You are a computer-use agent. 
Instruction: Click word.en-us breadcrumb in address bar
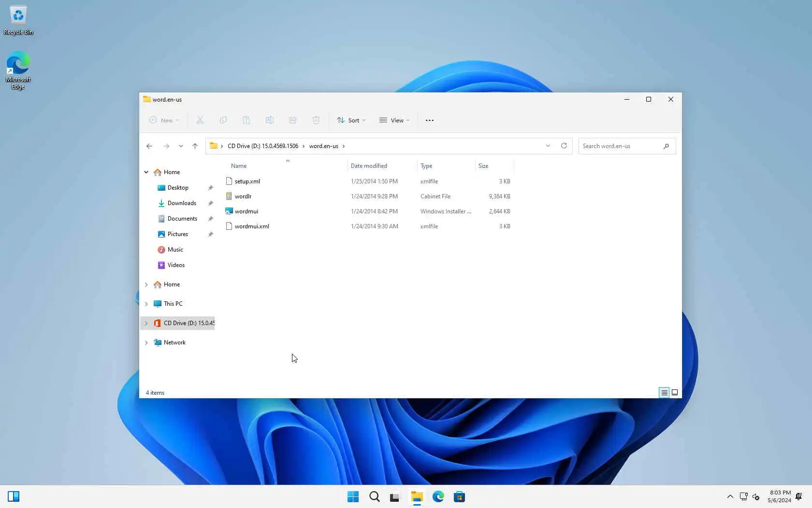tap(324, 146)
